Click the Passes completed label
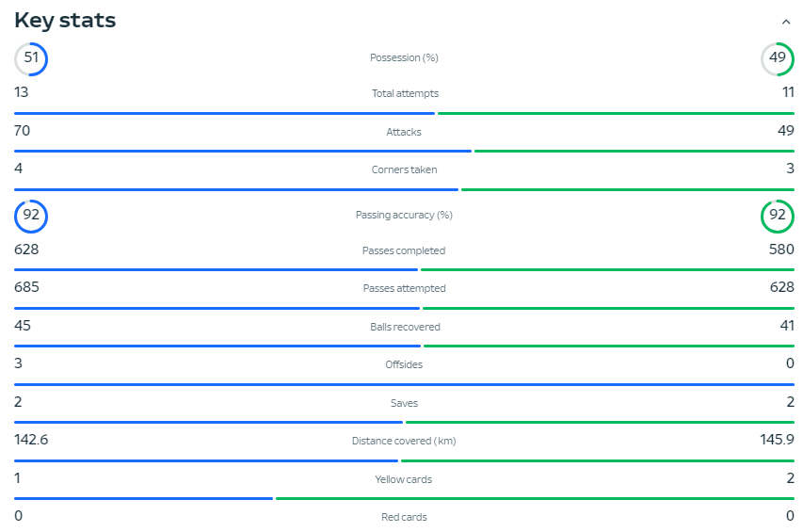 pos(404,251)
